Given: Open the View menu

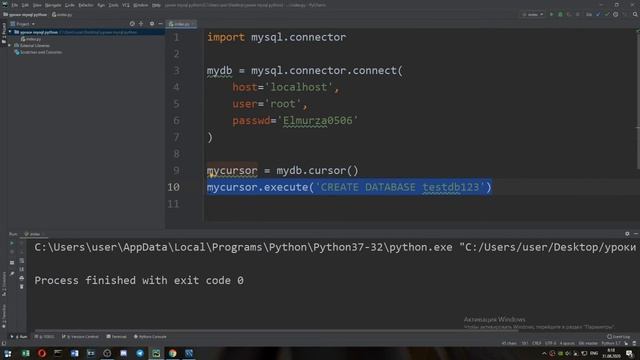Looking at the screenshot, I should coord(37,5).
